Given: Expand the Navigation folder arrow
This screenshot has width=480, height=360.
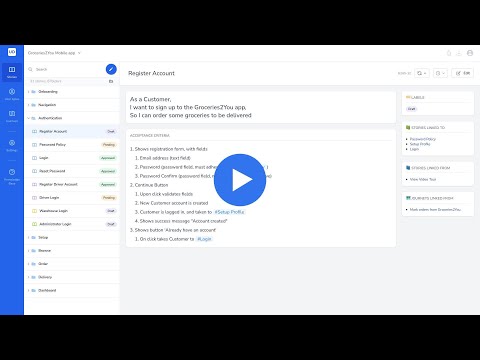Looking at the screenshot, I should tap(28, 105).
